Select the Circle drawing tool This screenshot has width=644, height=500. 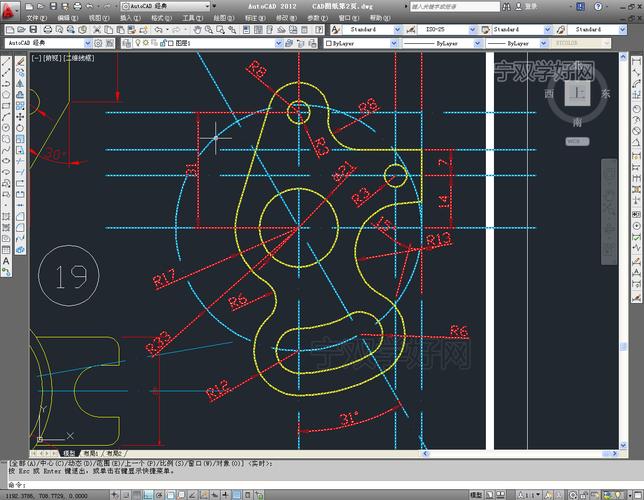pyautogui.click(x=7, y=127)
